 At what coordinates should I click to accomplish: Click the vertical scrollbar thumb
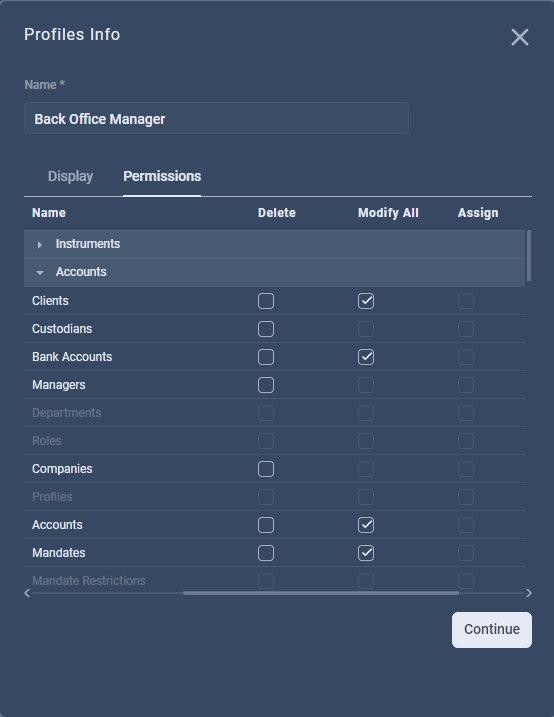529,256
